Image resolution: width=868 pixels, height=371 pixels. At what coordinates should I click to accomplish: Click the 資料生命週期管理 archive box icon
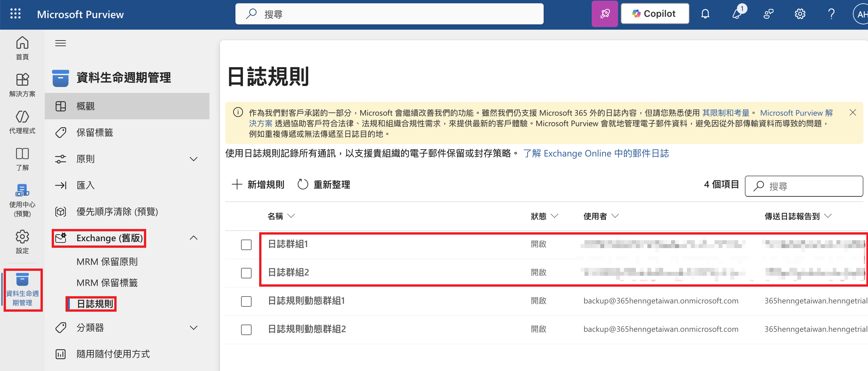pos(61,78)
